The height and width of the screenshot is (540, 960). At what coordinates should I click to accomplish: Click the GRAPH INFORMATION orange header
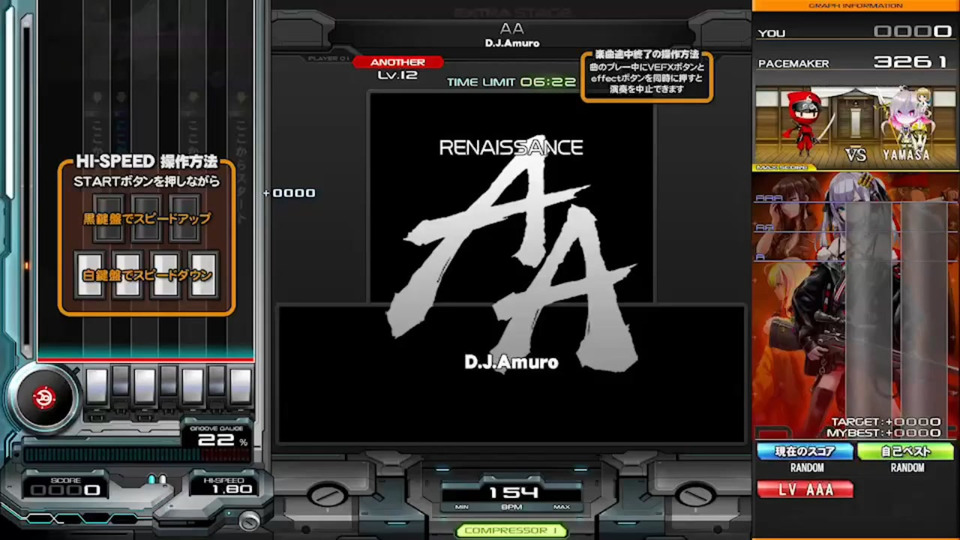(x=855, y=6)
